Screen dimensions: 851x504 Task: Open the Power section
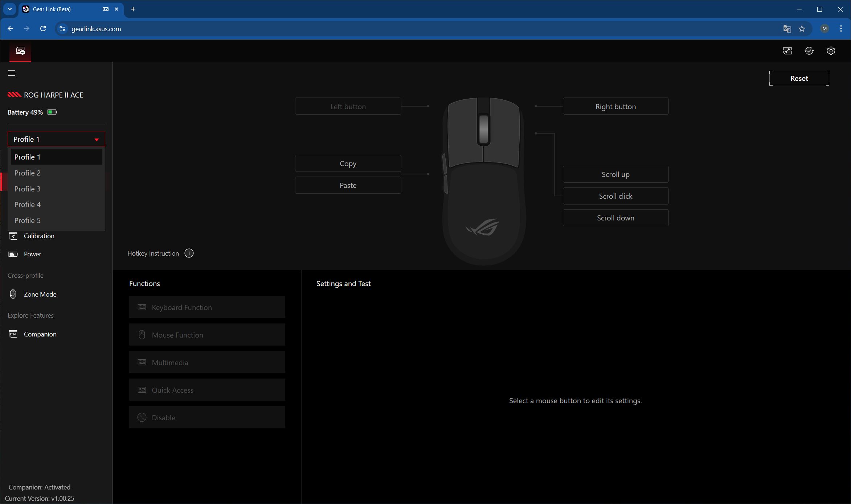coord(32,254)
